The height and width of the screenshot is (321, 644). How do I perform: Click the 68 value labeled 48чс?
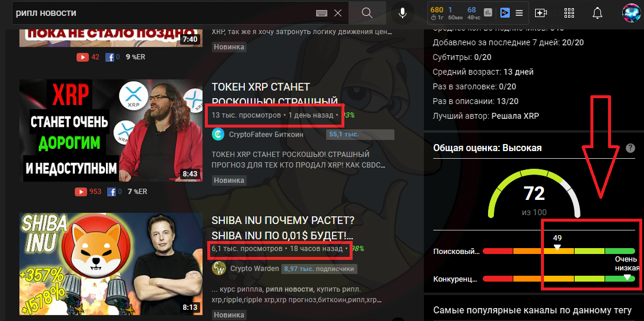tap(472, 9)
